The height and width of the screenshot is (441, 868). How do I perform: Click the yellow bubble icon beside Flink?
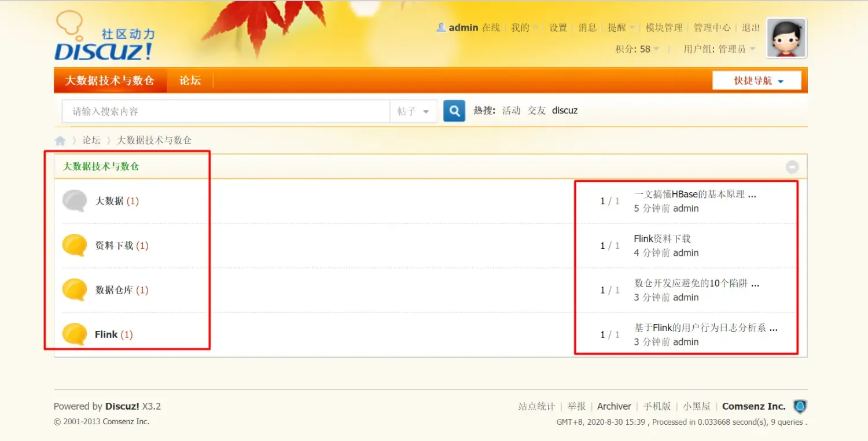click(74, 334)
